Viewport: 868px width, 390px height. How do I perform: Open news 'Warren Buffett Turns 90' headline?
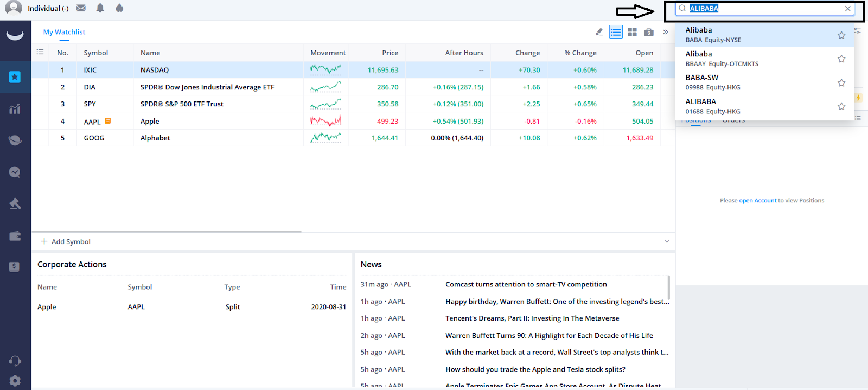click(x=549, y=335)
